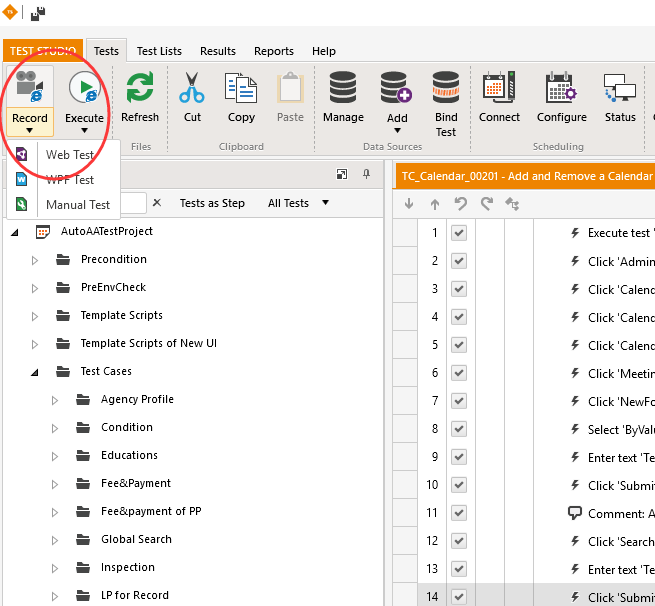
Task: Move step down arrow icon
Action: click(409, 204)
